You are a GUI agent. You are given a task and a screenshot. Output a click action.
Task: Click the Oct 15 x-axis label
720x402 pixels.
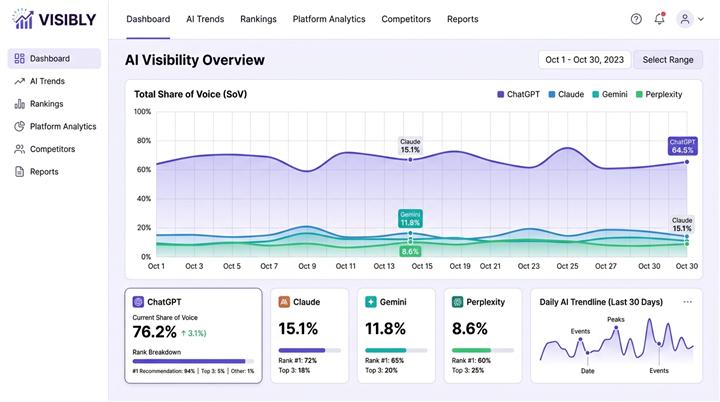422,266
